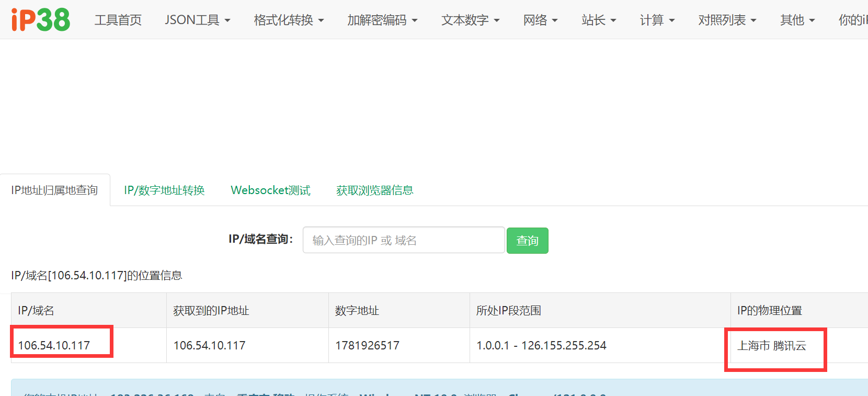
Task: Select the IP range 1.0.0.1 - 126.155.255.254
Action: [x=541, y=345]
